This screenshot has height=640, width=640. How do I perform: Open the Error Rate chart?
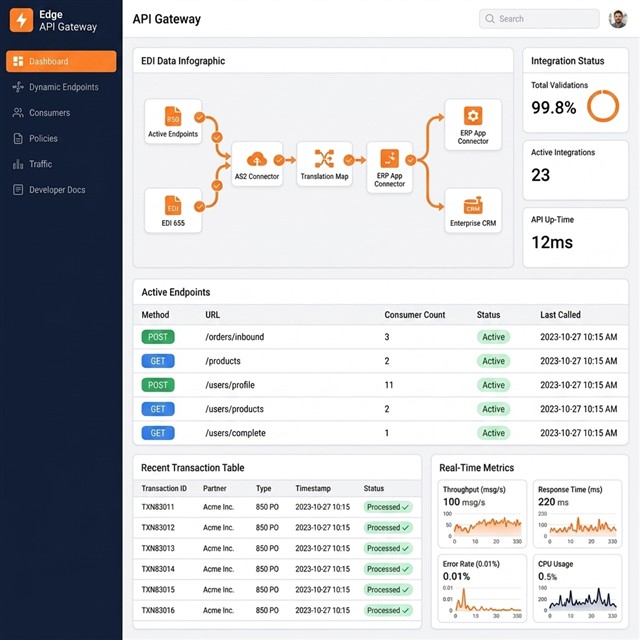482,588
